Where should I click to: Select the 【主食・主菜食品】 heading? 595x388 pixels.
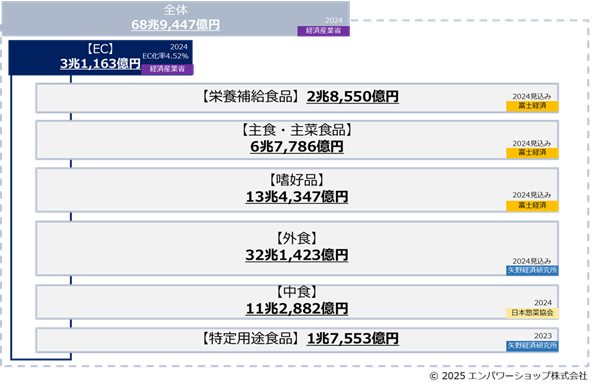297,130
